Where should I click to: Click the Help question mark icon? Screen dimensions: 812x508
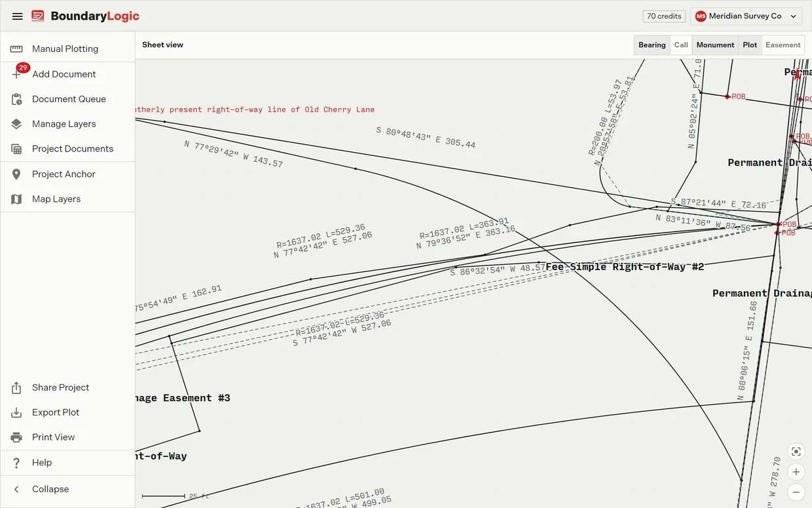coord(16,463)
